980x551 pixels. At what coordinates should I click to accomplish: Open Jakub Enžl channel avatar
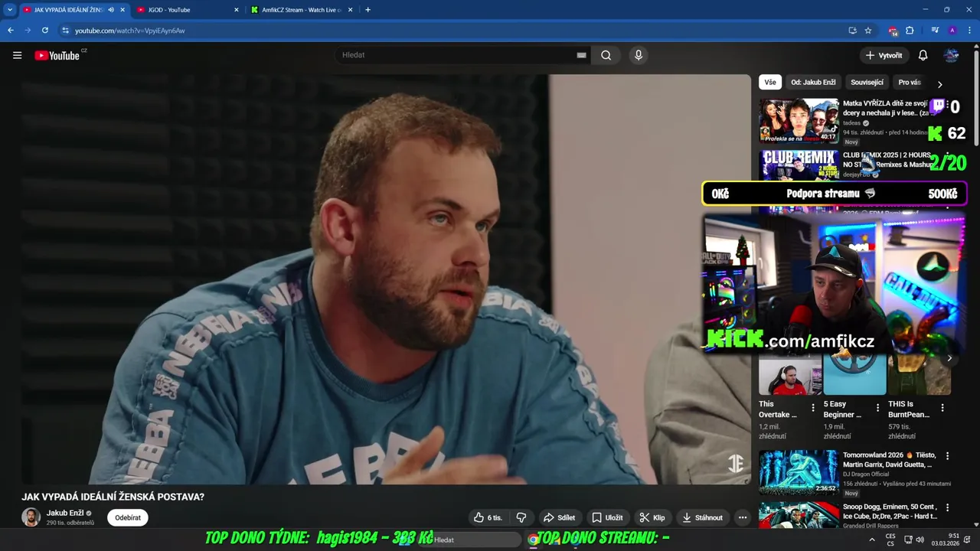pyautogui.click(x=31, y=517)
